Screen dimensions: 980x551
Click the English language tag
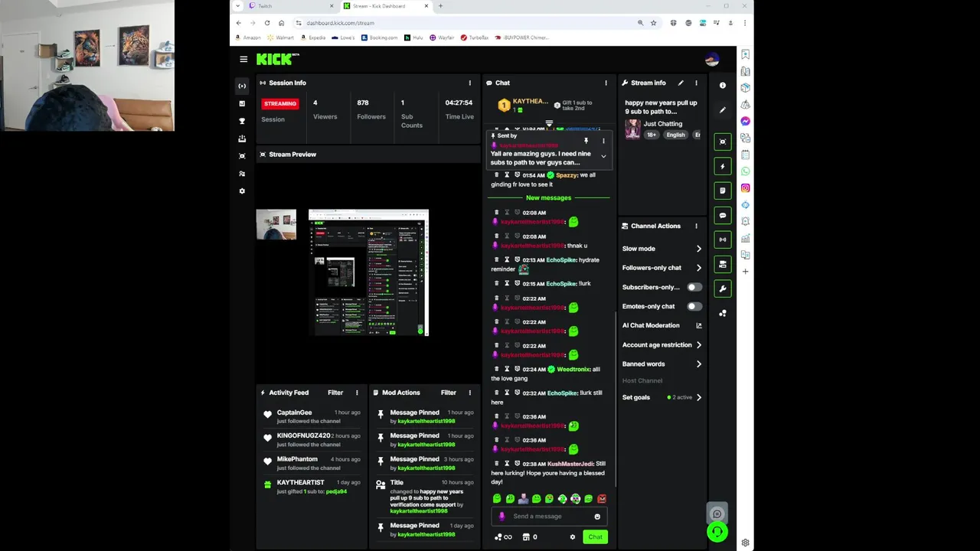click(x=675, y=135)
